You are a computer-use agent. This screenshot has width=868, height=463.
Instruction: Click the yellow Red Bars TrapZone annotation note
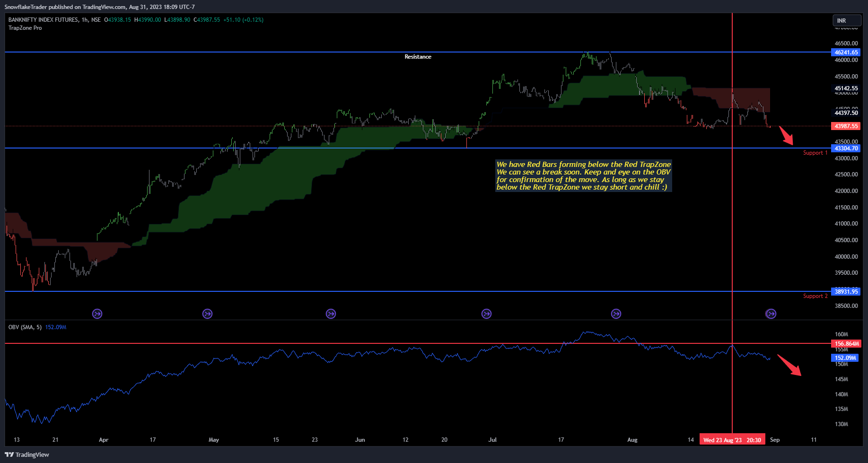[x=583, y=176]
